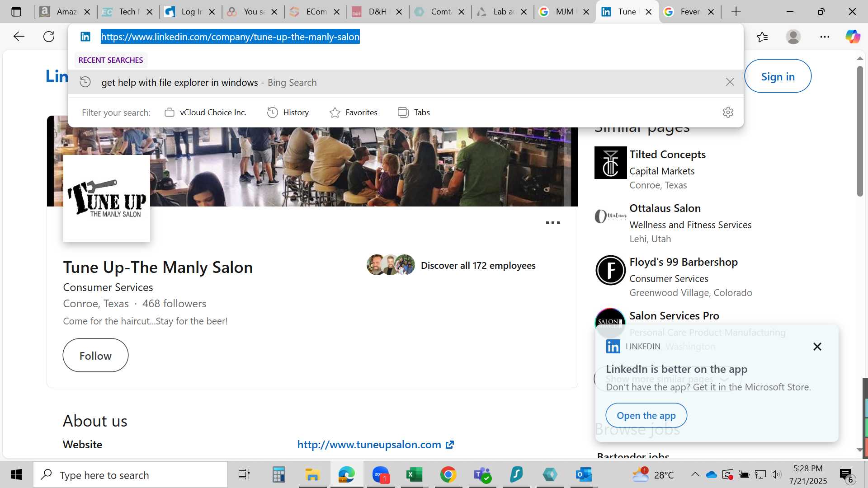
Task: Show hidden system tray icons
Action: tap(695, 474)
